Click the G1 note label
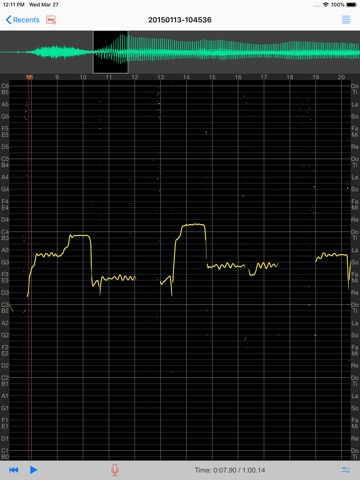 pos(5,408)
